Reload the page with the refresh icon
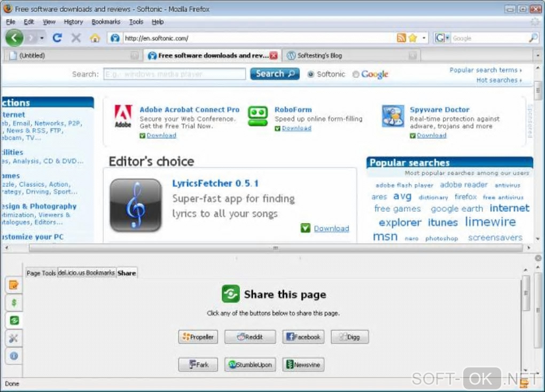Screen dimensions: 545x392 click(x=57, y=37)
